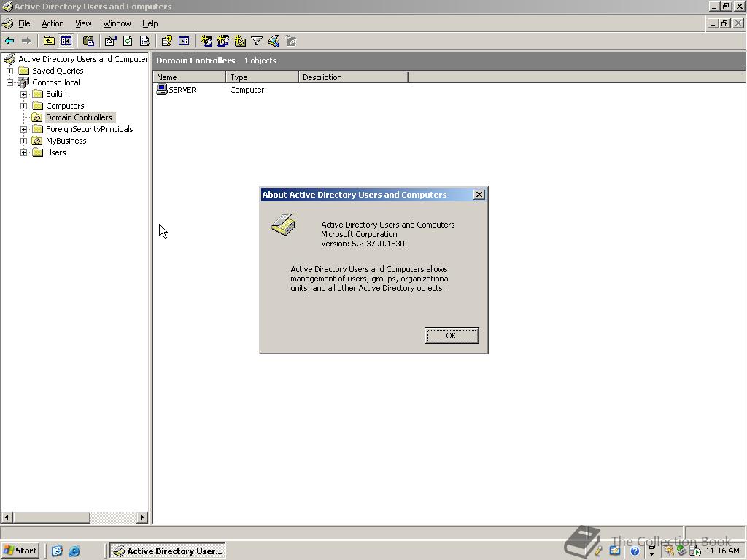Image resolution: width=747 pixels, height=560 pixels.
Task: Select the SERVER computer entry
Action: click(x=182, y=90)
